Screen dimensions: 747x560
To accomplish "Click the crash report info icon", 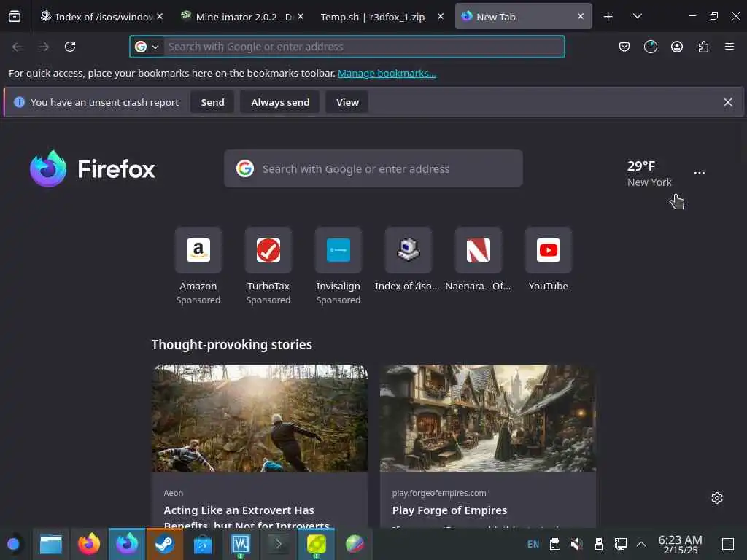I will tap(19, 102).
